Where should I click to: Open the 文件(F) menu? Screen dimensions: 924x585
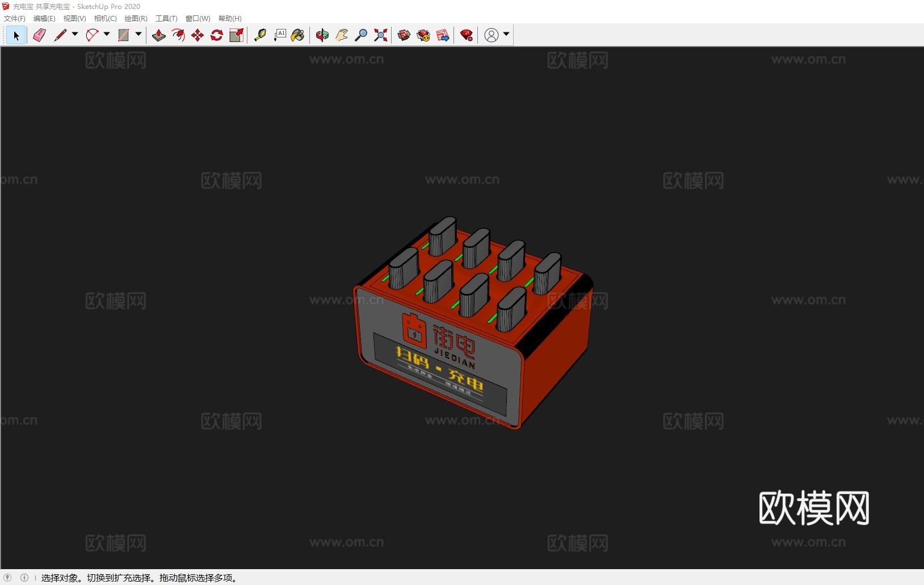(15, 19)
